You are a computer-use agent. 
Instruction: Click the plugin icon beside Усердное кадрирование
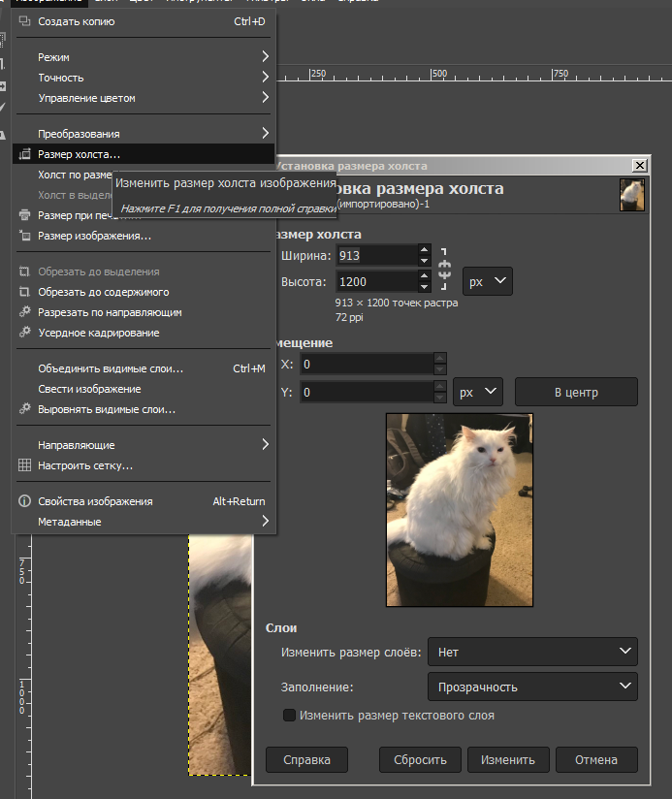click(x=24, y=333)
